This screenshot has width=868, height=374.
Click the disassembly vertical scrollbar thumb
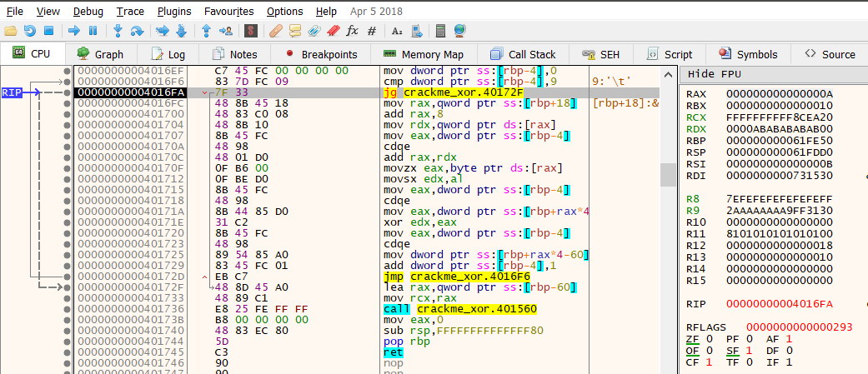pos(668,174)
